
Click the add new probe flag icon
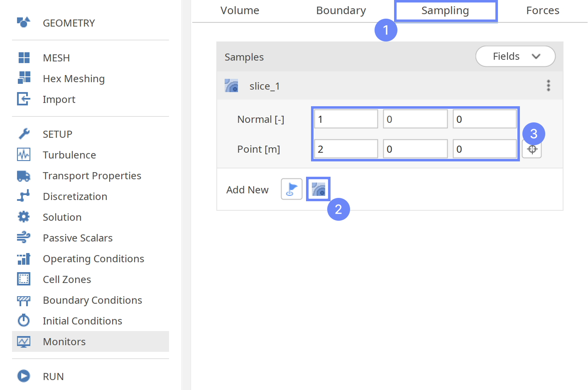point(292,189)
